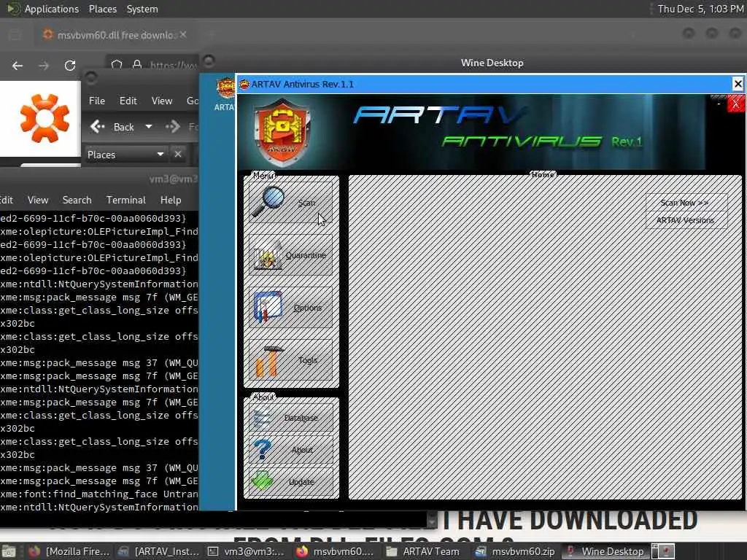Open the Scan menu button in ARTAV
This screenshot has height=560, width=747.
(290, 202)
